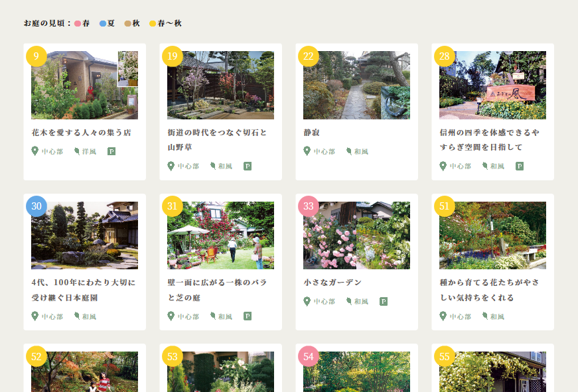This screenshot has width=578, height=392.
Task: Open photo of garden 55 white flowers
Action: (x=492, y=371)
